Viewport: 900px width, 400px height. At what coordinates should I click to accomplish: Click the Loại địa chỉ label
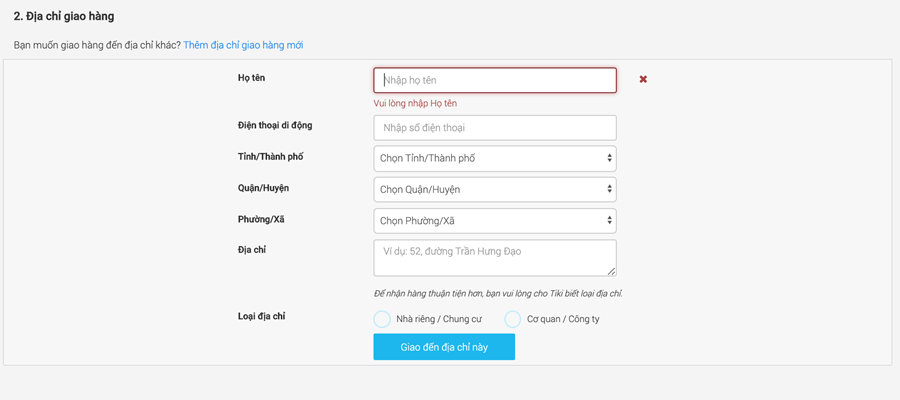263,316
